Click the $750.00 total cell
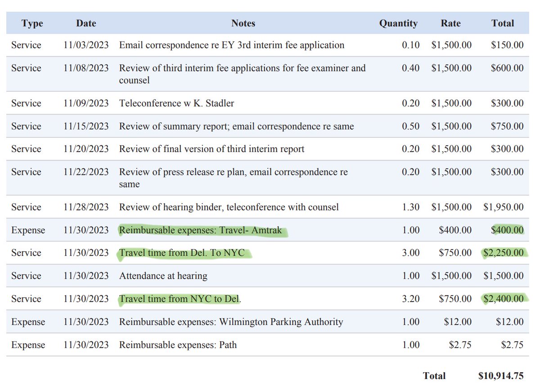Viewport: 540px width, 392px height. 507,126
